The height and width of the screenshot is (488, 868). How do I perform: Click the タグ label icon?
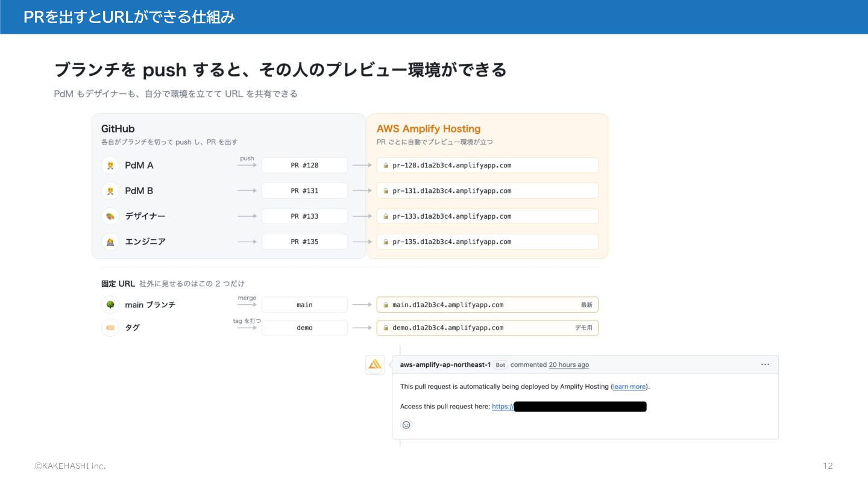click(110, 328)
